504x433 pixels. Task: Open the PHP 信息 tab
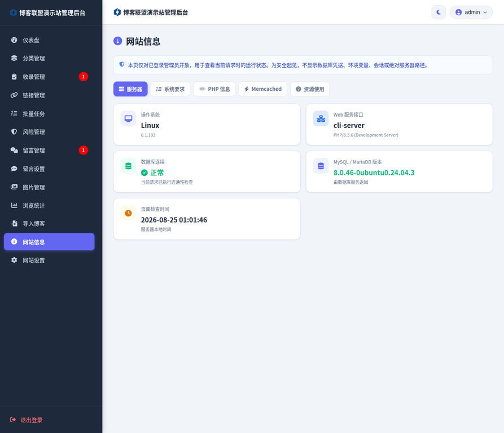[x=214, y=89]
